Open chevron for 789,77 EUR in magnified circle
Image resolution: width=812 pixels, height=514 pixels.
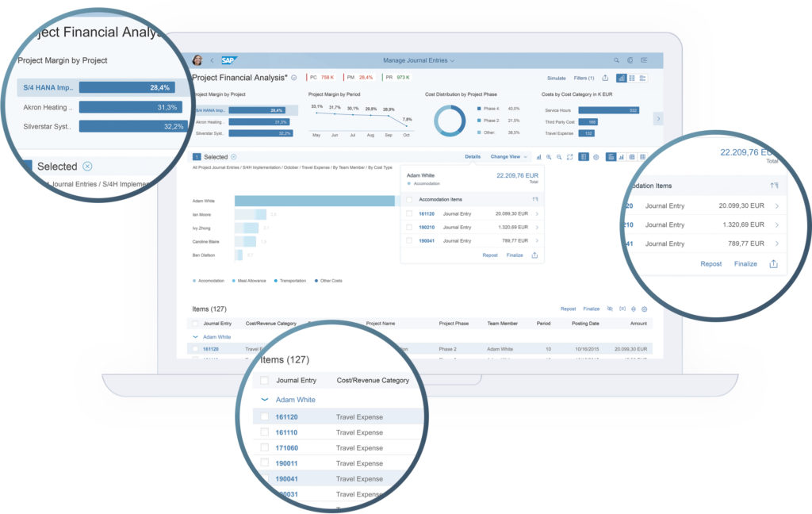777,244
